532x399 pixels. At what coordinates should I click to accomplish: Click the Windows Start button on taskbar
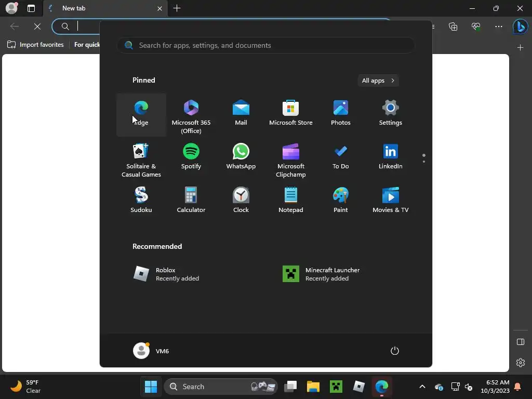pos(151,386)
